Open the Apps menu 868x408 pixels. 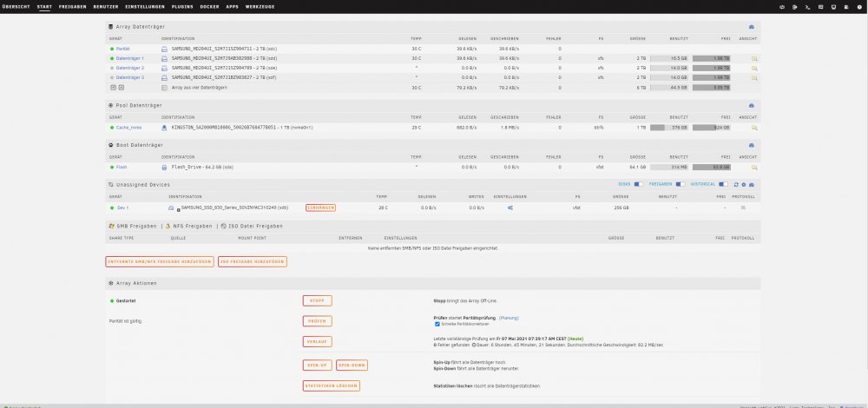232,7
